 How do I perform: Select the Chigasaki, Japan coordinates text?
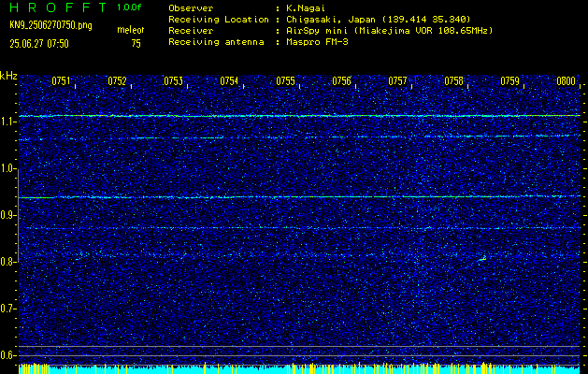[378, 19]
